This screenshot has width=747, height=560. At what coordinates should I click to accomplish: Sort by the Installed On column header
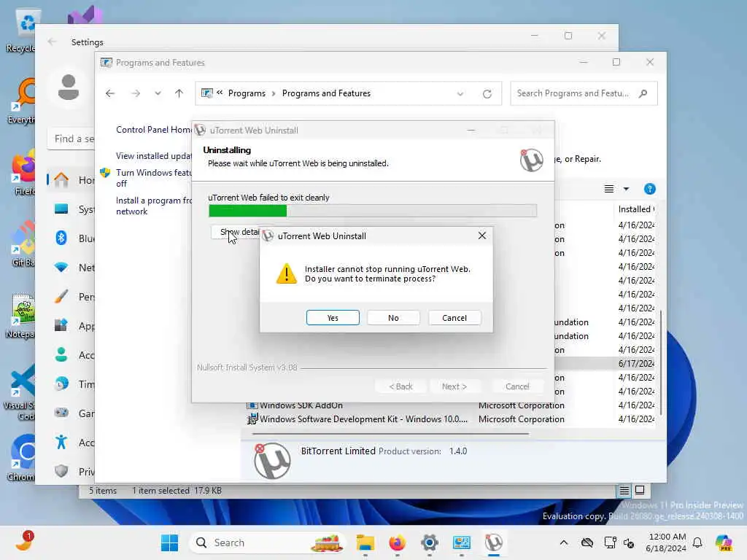636,209
